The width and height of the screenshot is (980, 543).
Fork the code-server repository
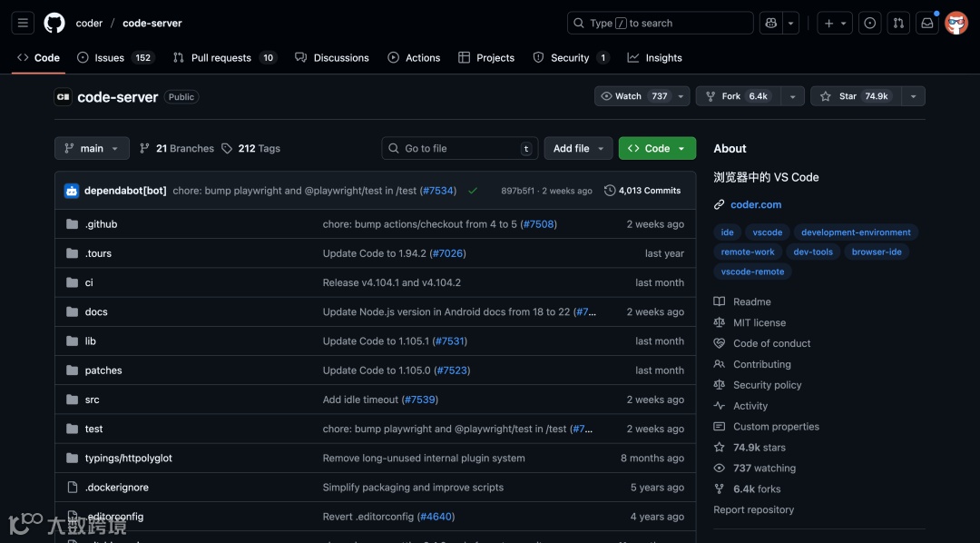(x=738, y=96)
